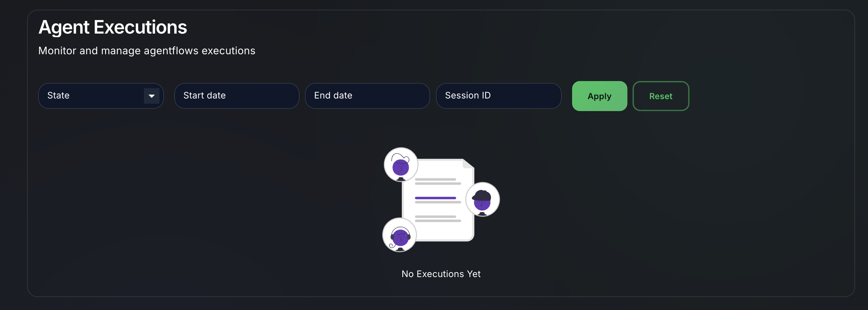The width and height of the screenshot is (868, 310).
Task: Click the Session ID input field
Action: tap(499, 96)
